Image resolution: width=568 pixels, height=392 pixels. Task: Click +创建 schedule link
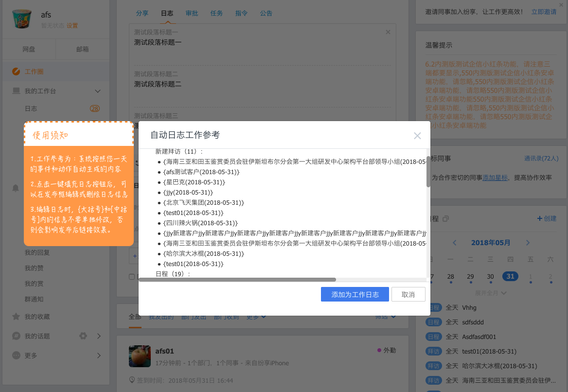(x=547, y=219)
